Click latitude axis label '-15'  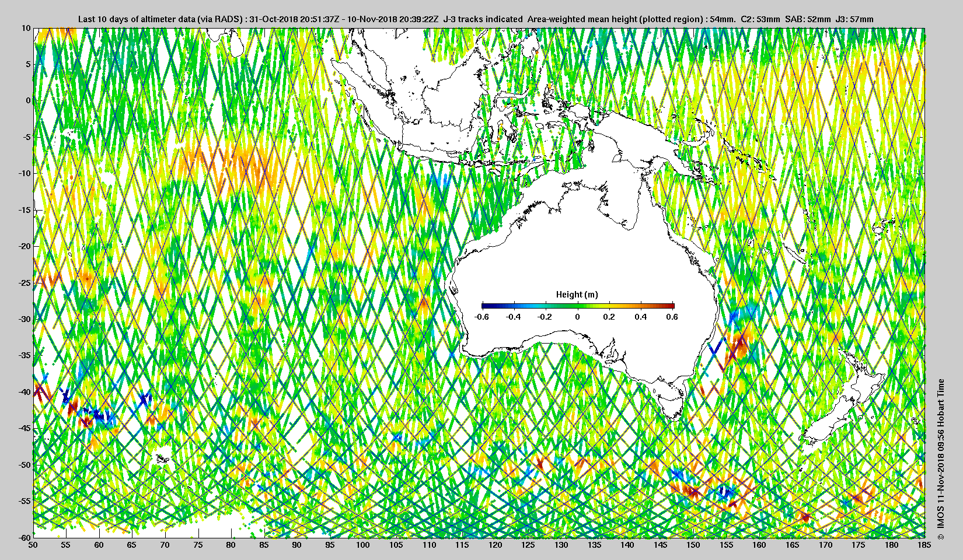coord(24,209)
